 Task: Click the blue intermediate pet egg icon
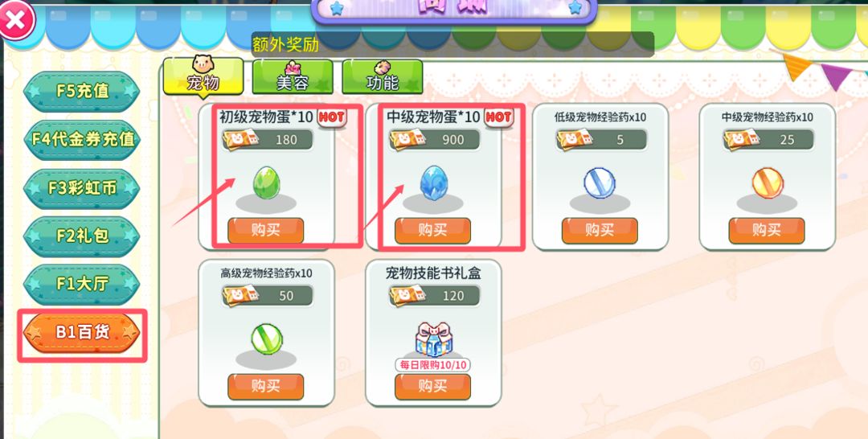tap(433, 183)
